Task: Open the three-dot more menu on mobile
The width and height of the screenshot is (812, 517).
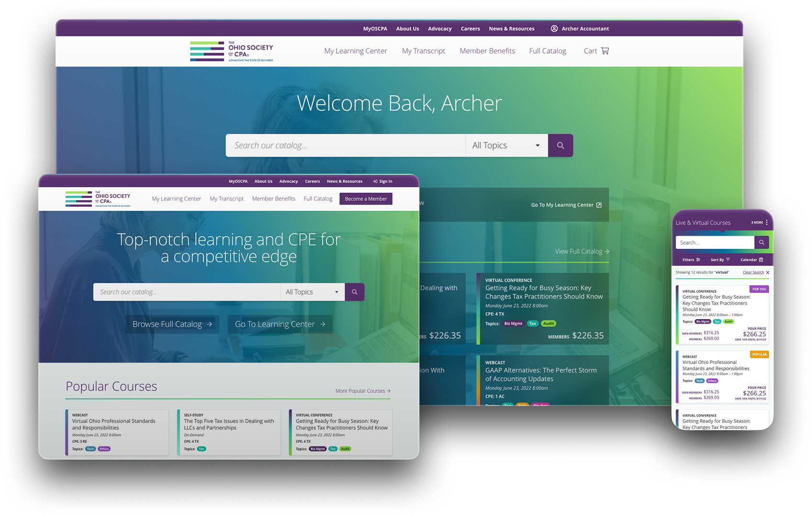Action: (767, 223)
